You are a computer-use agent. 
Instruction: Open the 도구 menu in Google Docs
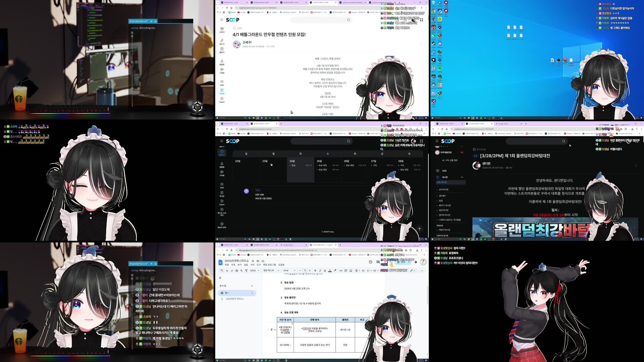[259, 265]
